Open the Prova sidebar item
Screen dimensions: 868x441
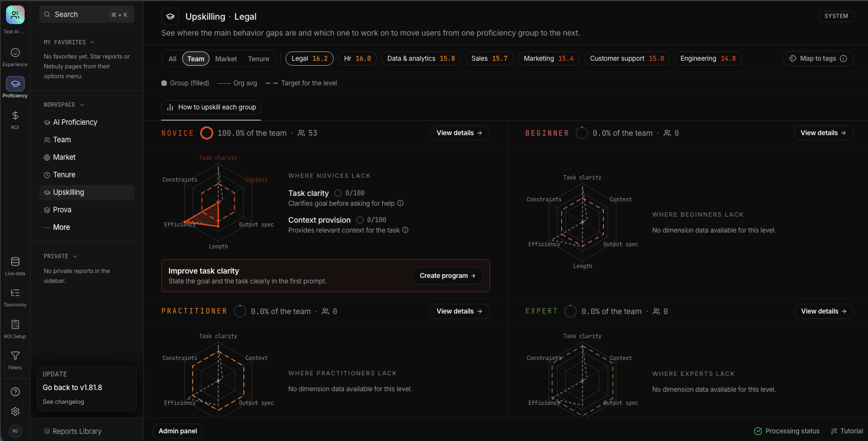pos(87,210)
